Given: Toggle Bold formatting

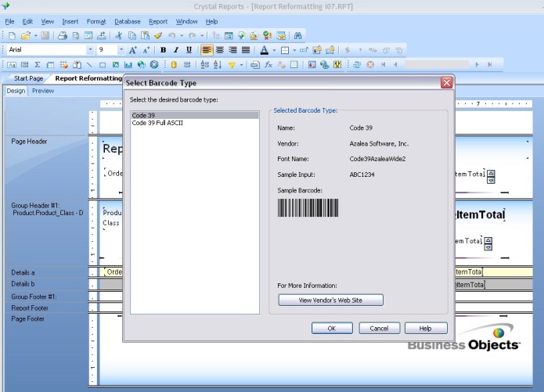Looking at the screenshot, I should pyautogui.click(x=163, y=50).
